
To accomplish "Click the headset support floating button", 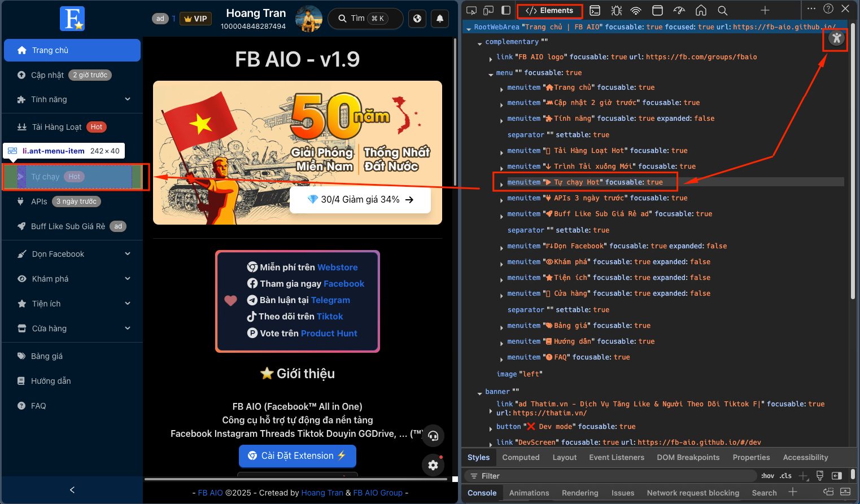I will pos(433,436).
